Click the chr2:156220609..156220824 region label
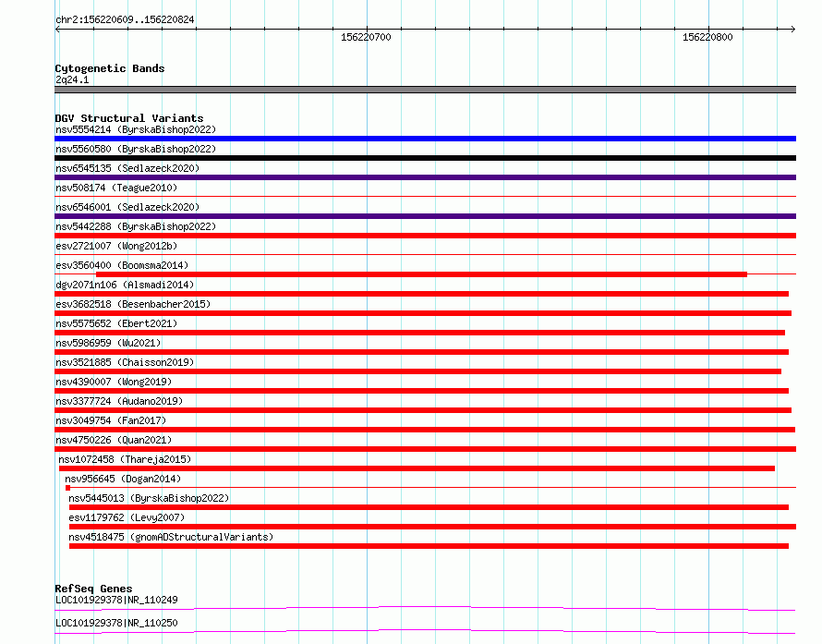Screen dimensions: 822x644 [125, 19]
